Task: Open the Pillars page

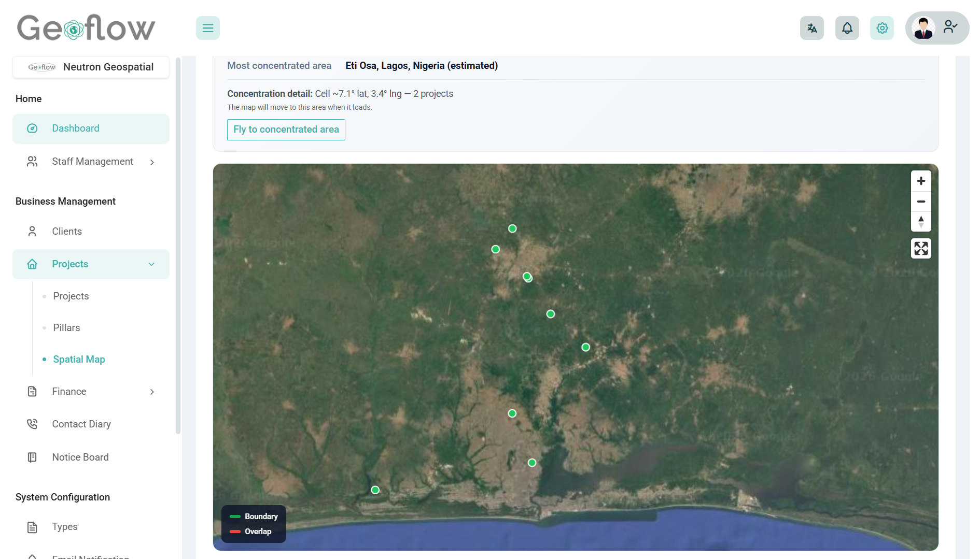Action: tap(66, 328)
